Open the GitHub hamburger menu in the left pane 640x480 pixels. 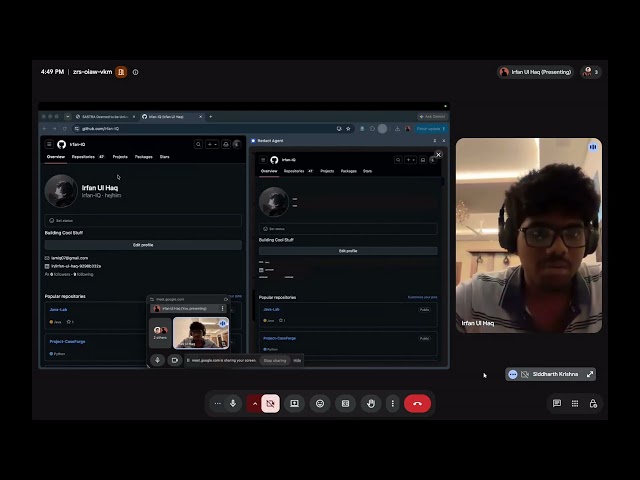point(49,144)
